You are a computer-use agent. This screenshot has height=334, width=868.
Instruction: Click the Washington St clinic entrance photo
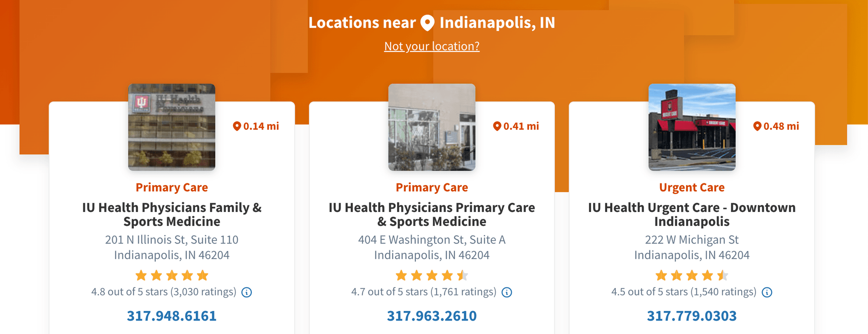coord(432,127)
